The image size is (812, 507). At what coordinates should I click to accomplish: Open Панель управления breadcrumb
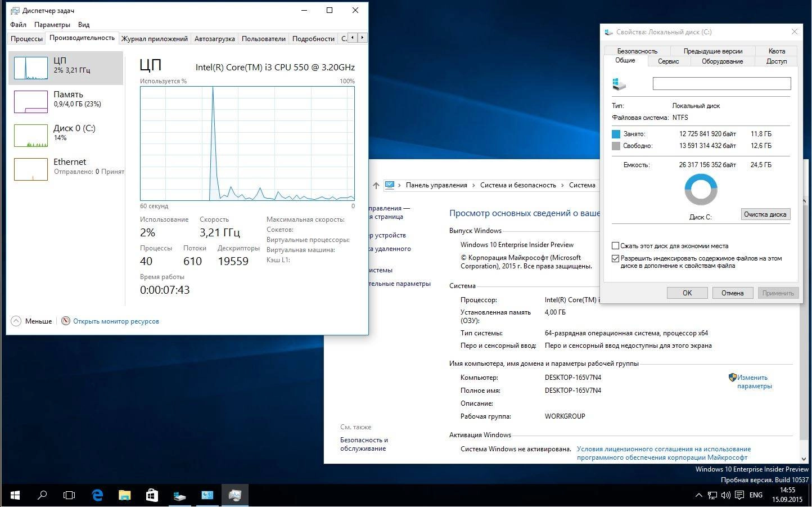pyautogui.click(x=436, y=185)
